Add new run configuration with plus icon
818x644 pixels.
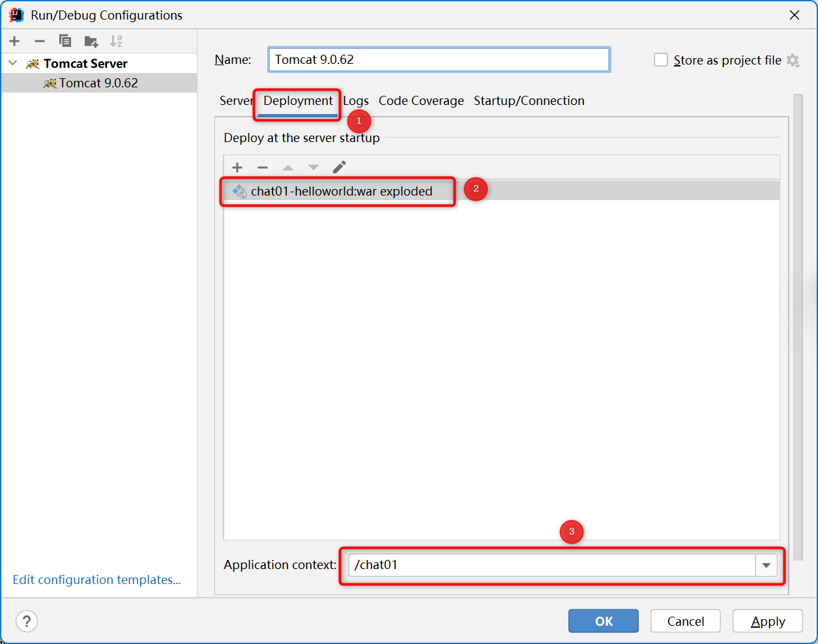pyautogui.click(x=14, y=41)
